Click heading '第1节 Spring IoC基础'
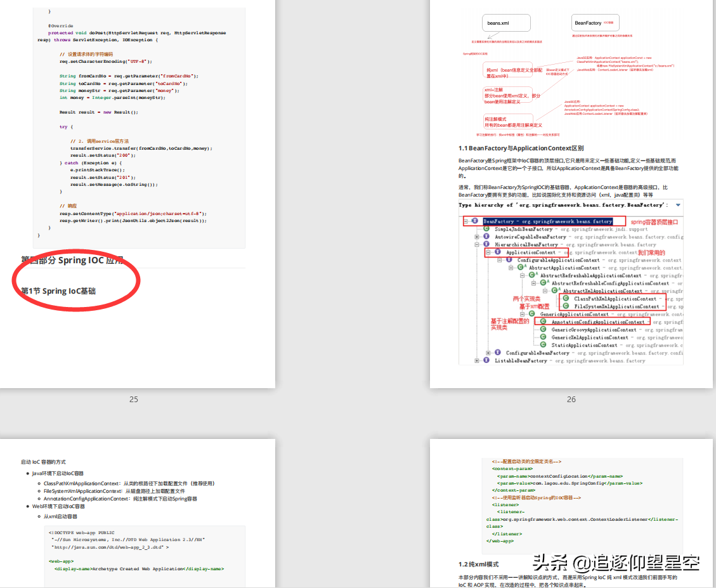Screen dimensions: 716x588 click(x=58, y=291)
